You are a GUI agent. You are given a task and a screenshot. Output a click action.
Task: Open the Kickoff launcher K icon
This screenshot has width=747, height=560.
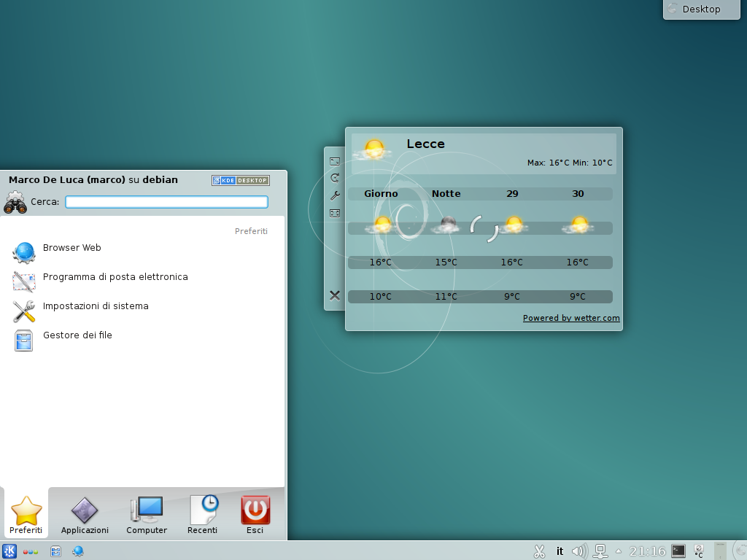point(9,551)
